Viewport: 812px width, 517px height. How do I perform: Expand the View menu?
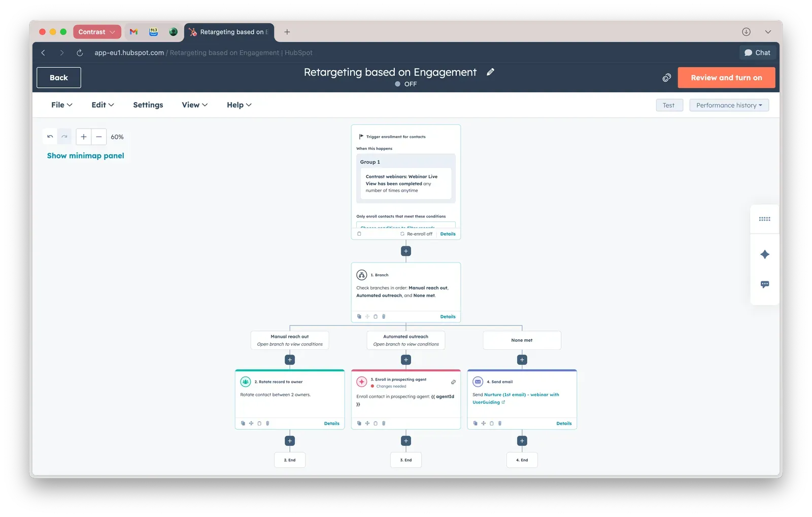coord(193,105)
